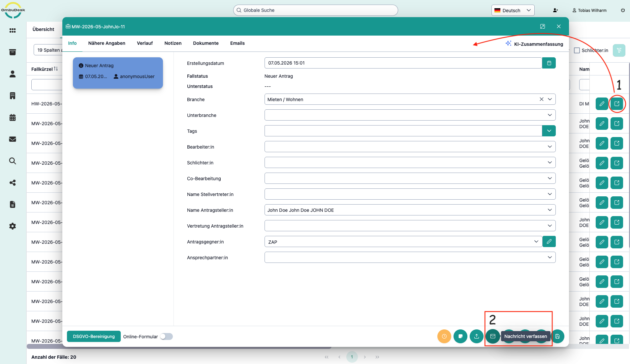The image size is (630, 364).
Task: Open the settings gear sidebar icon
Action: 13,226
